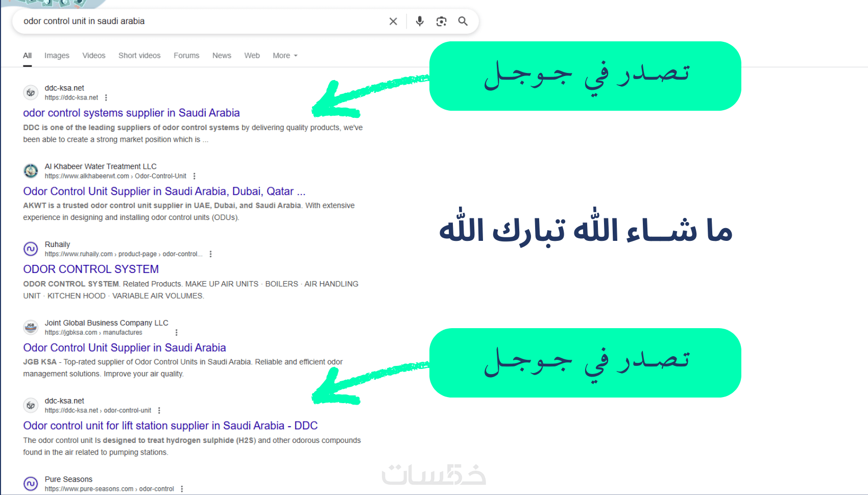Click the pure-seasons.com › odor-control URL
Screen dimensions: 868x495
click(109, 489)
